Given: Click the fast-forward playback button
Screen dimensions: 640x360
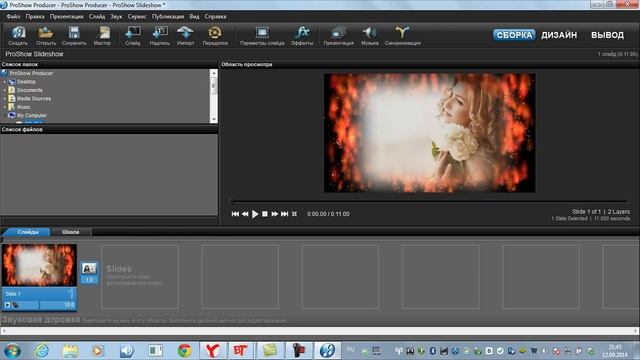Looking at the screenshot, I should pos(275,214).
